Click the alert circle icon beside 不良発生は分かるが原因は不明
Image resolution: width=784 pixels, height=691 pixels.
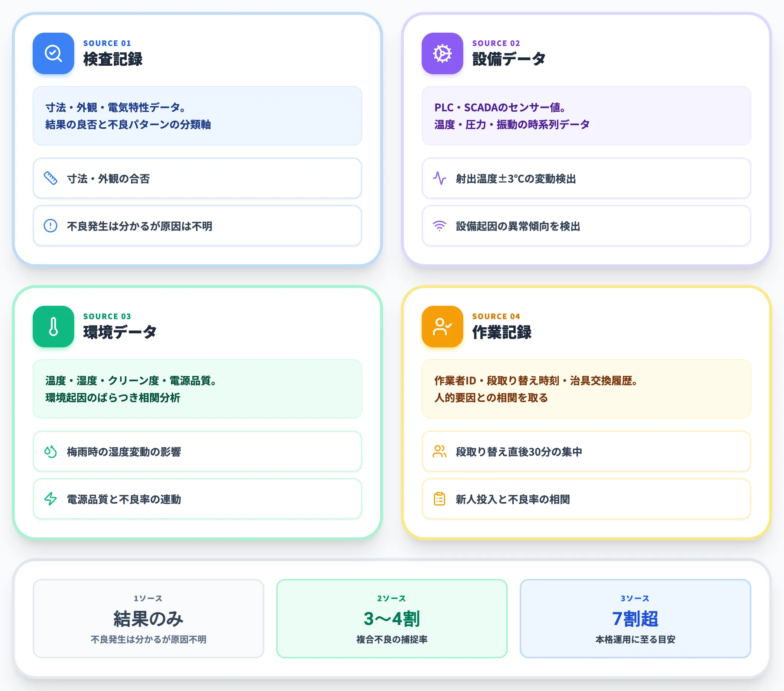[x=50, y=226]
